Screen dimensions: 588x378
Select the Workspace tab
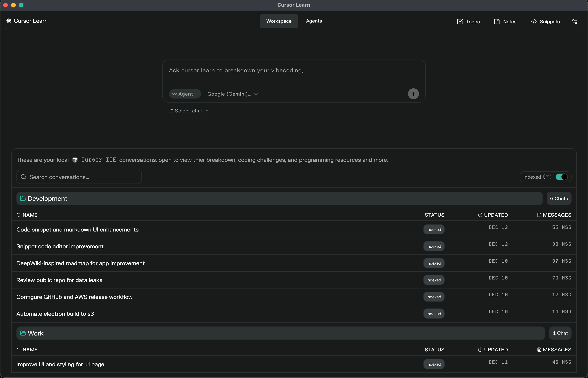tap(279, 21)
